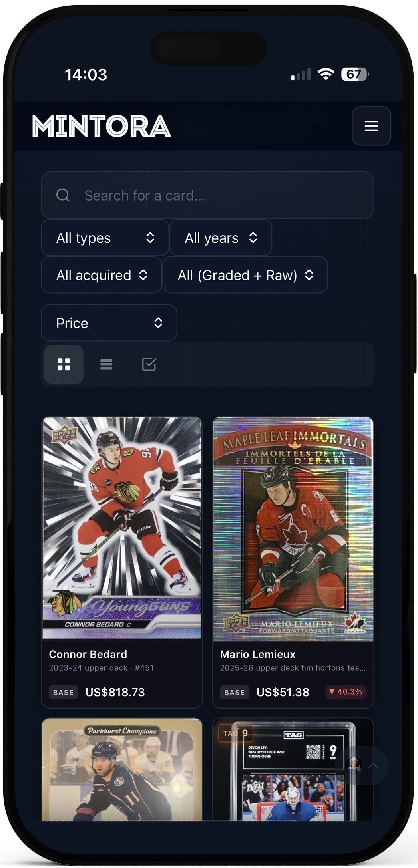This screenshot has width=418, height=868.
Task: Open the hamburger menu
Action: tap(371, 126)
